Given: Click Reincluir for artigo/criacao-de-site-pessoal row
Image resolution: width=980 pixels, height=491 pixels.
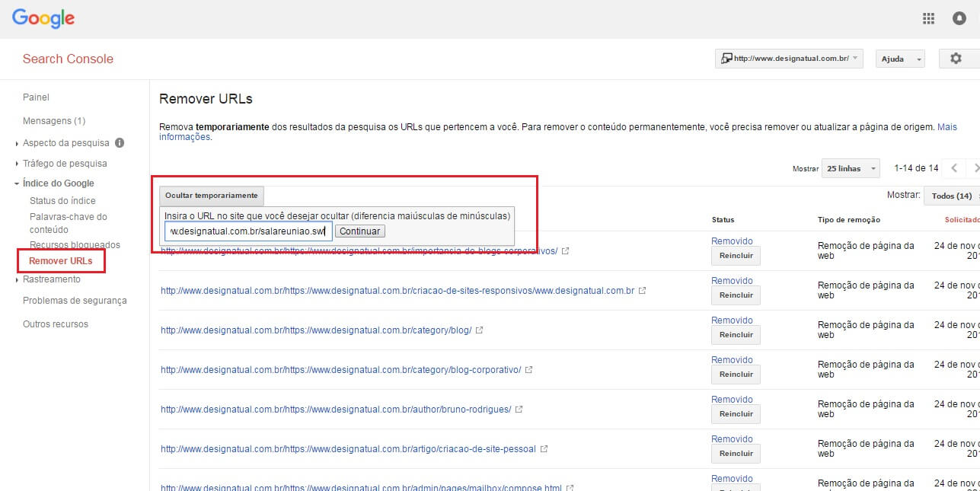Looking at the screenshot, I should [x=736, y=454].
